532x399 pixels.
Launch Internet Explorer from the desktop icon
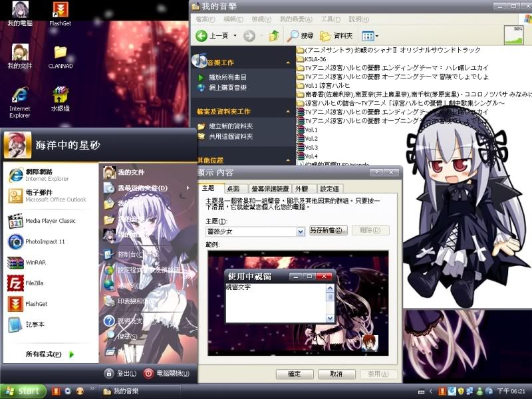tap(20, 102)
